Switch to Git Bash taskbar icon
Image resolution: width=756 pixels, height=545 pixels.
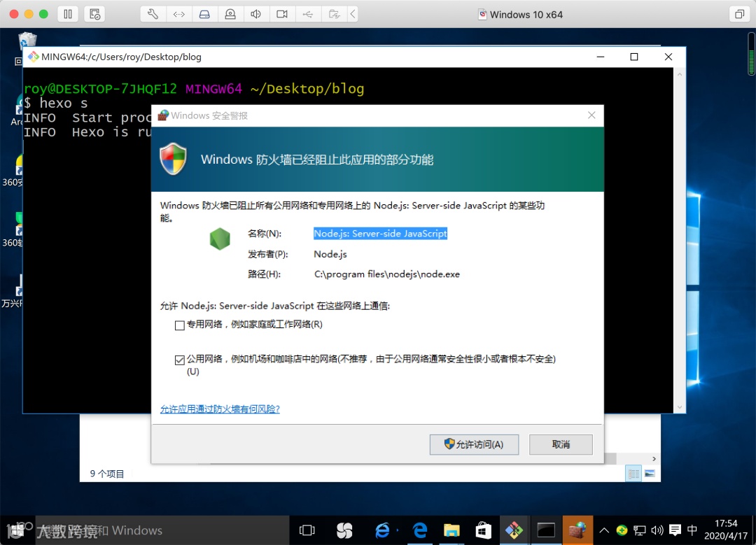514,530
